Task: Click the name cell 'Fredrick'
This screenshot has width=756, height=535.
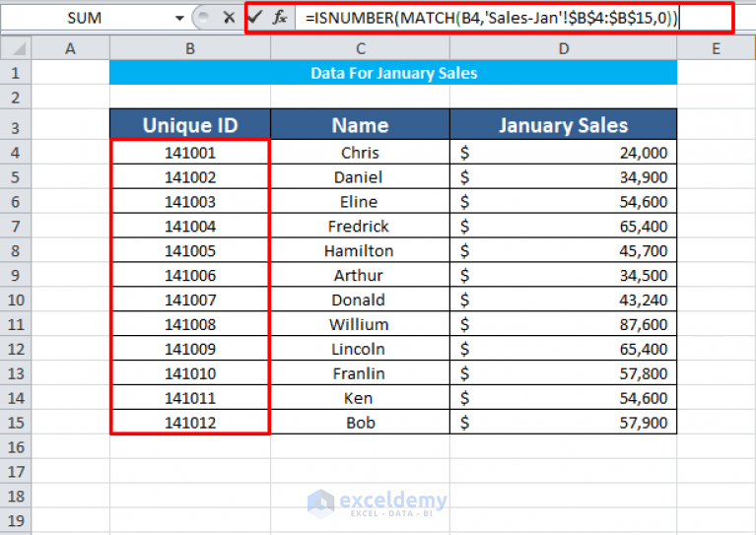Action: [x=360, y=226]
